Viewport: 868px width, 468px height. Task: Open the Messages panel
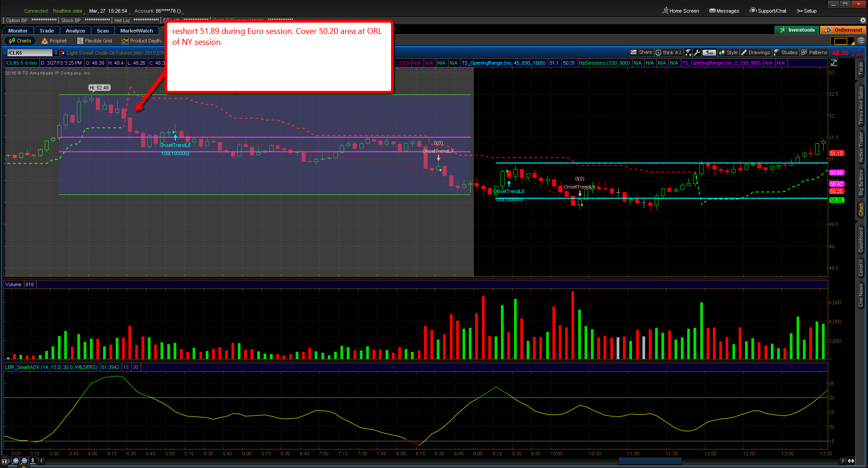[x=724, y=11]
